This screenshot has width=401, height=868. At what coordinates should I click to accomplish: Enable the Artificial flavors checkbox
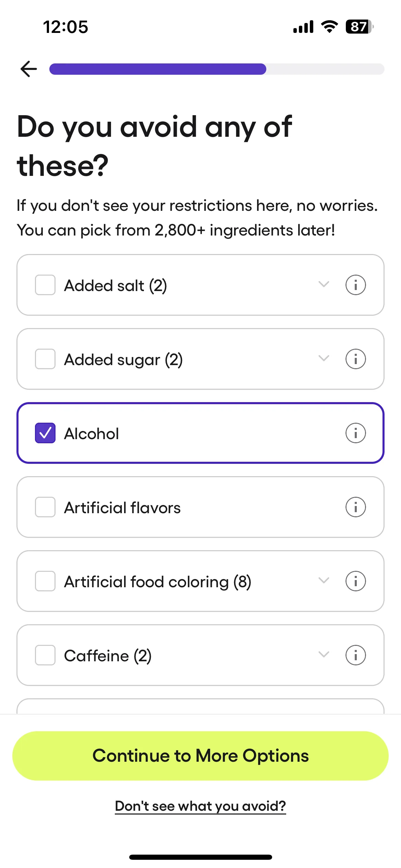click(x=45, y=507)
